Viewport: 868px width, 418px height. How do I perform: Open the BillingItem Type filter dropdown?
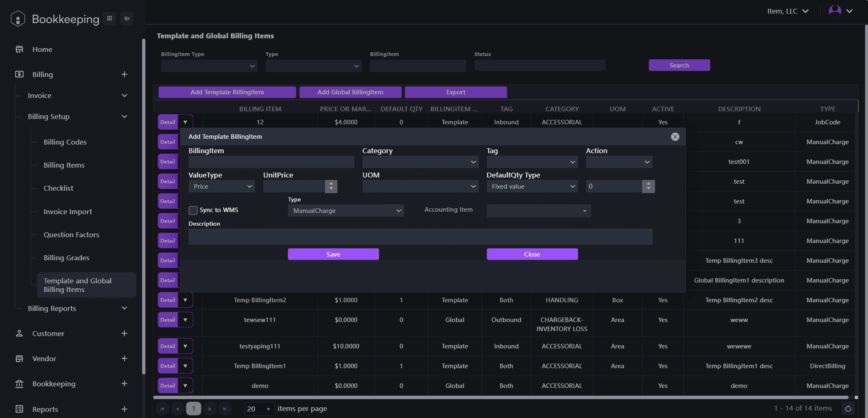coord(209,66)
